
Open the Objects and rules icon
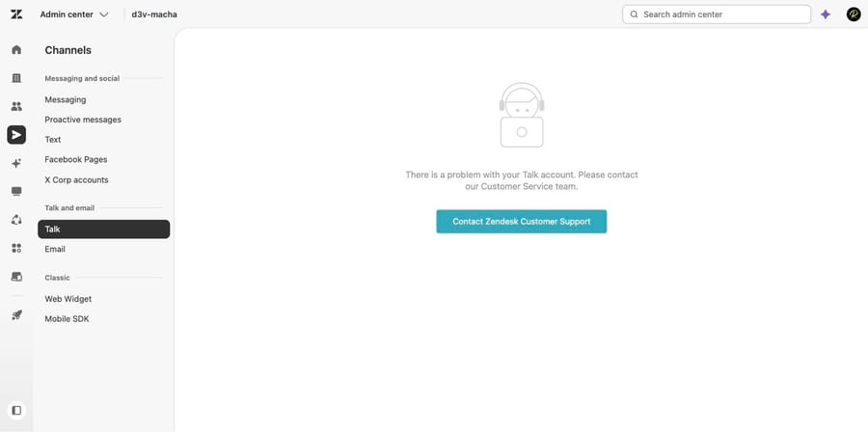16,220
